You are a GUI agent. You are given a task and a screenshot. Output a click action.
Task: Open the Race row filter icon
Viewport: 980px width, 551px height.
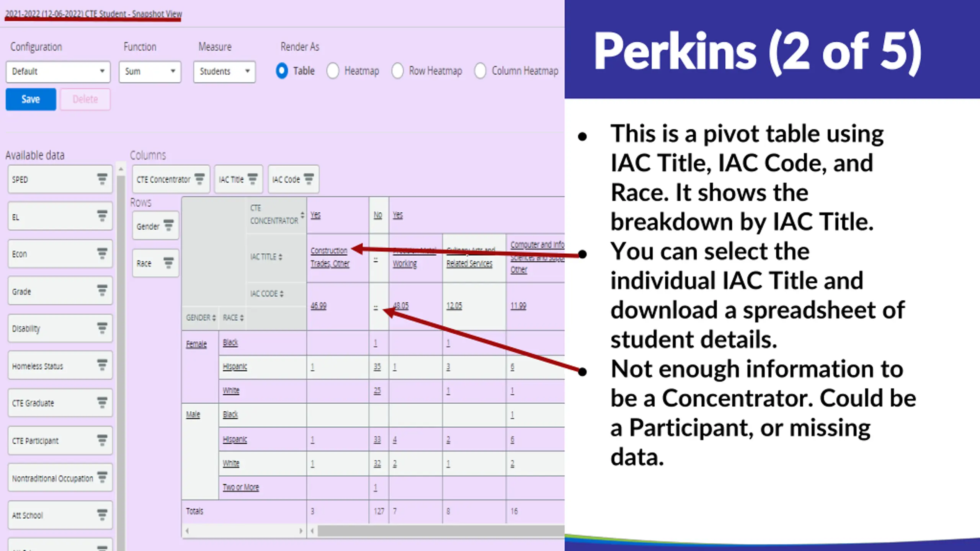[168, 263]
